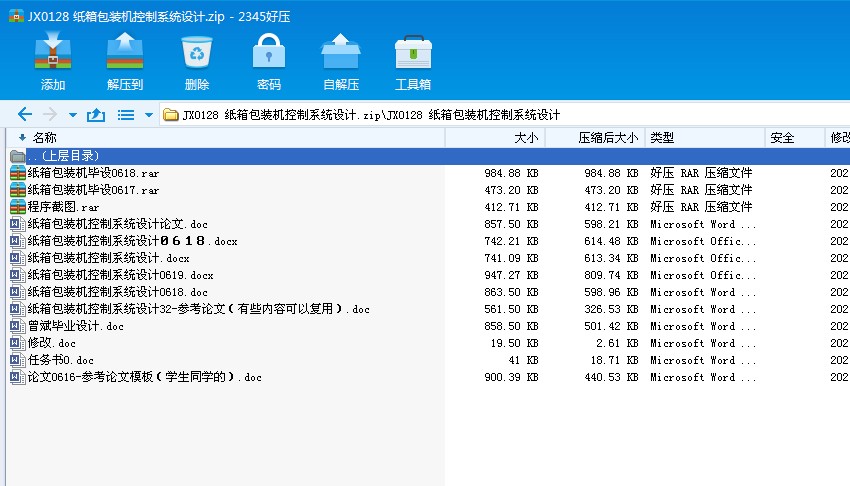This screenshot has width=850, height=486.
Task: Click the list view mode icon
Action: (126, 115)
